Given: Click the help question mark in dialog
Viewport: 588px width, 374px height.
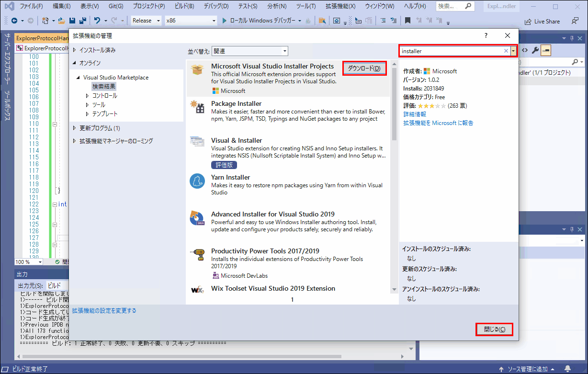Looking at the screenshot, I should [x=486, y=35].
